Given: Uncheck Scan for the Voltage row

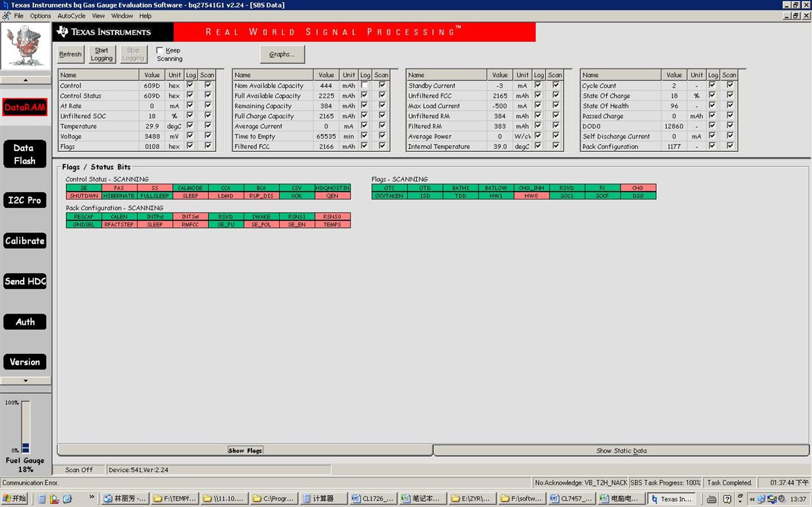Looking at the screenshot, I should tap(208, 136).
